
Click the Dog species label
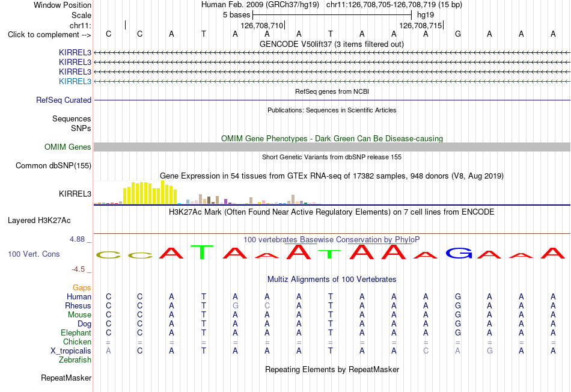pos(84,324)
